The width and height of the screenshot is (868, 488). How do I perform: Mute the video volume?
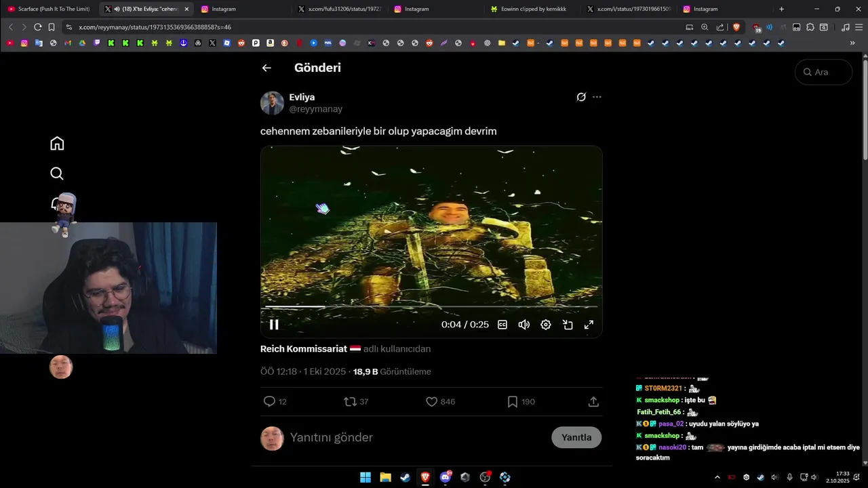click(524, 325)
